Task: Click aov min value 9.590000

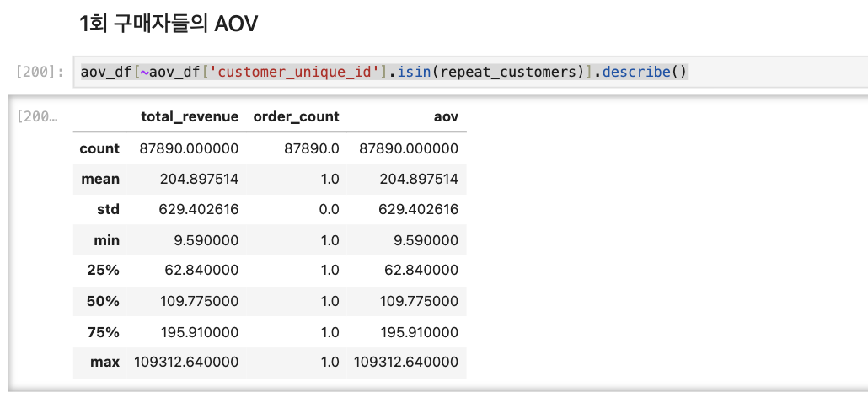Action: (426, 240)
